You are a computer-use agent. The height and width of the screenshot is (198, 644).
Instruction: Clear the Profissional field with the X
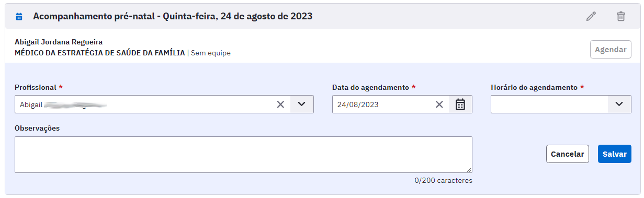280,104
